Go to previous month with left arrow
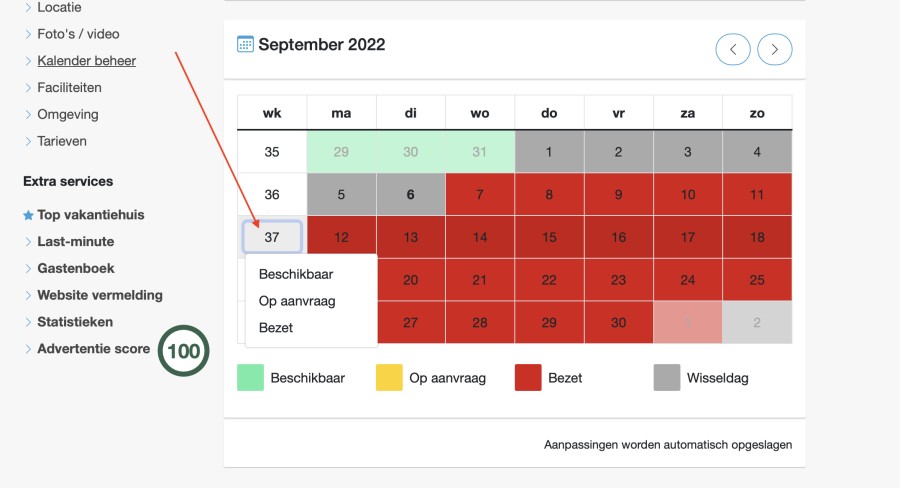This screenshot has width=900, height=488. click(x=733, y=49)
